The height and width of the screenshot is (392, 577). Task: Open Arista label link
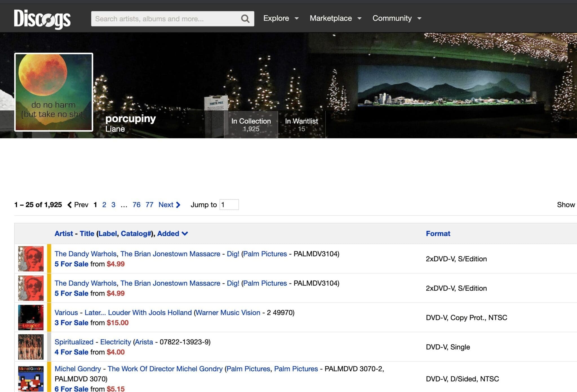point(144,342)
